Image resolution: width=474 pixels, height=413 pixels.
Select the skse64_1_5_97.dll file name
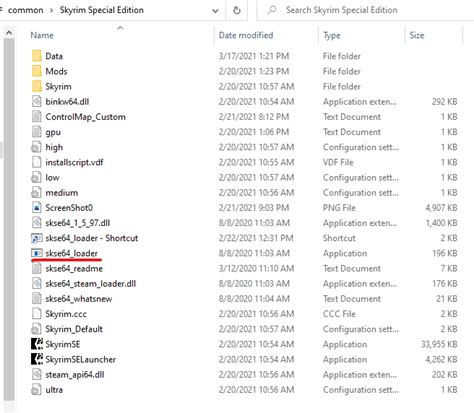pyautogui.click(x=78, y=223)
